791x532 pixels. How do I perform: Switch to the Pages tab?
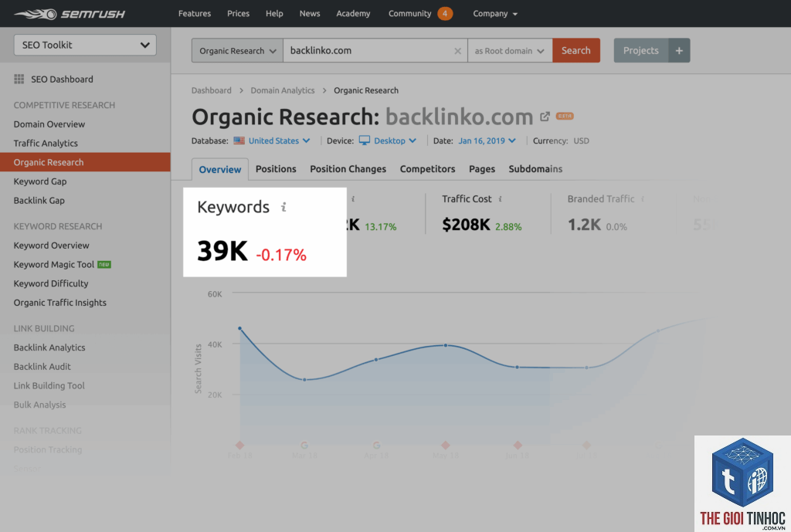tap(482, 169)
